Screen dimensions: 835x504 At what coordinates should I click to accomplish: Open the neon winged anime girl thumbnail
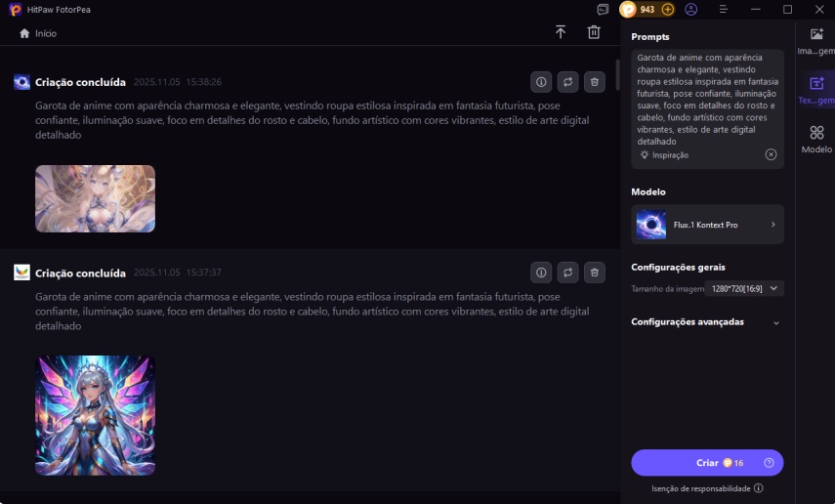click(96, 415)
